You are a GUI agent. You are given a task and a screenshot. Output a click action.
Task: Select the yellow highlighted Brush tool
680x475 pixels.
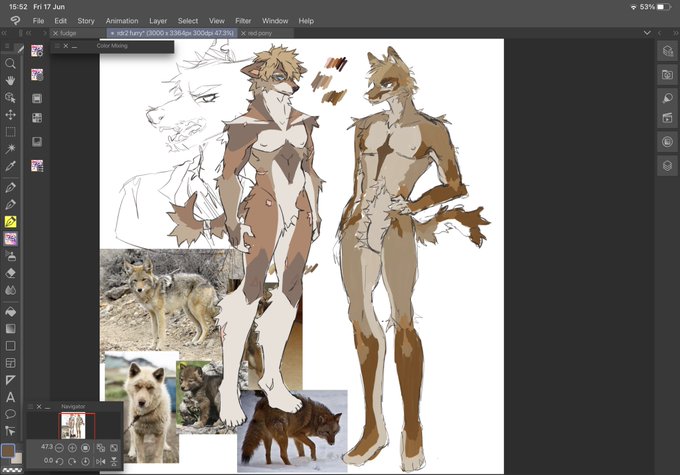click(x=10, y=222)
